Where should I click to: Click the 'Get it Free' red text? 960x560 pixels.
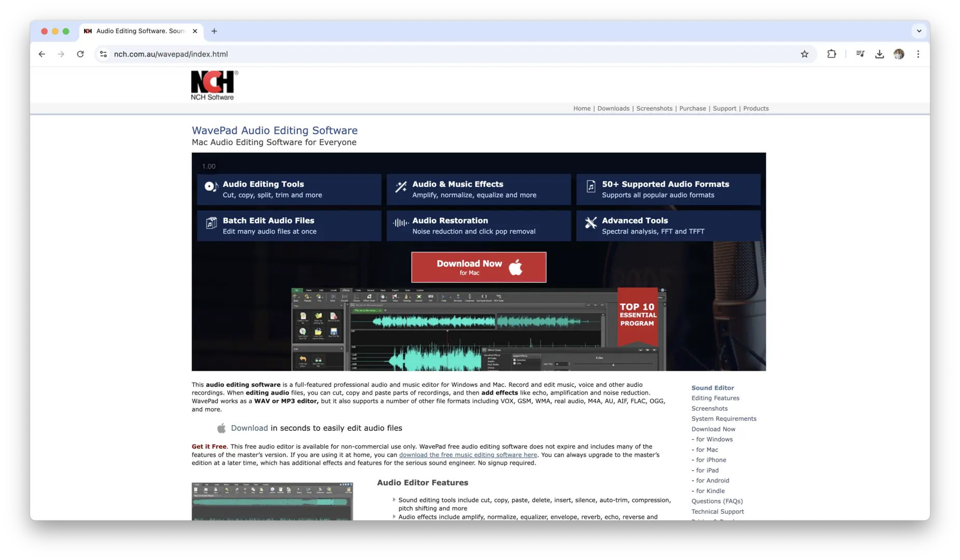coord(209,446)
